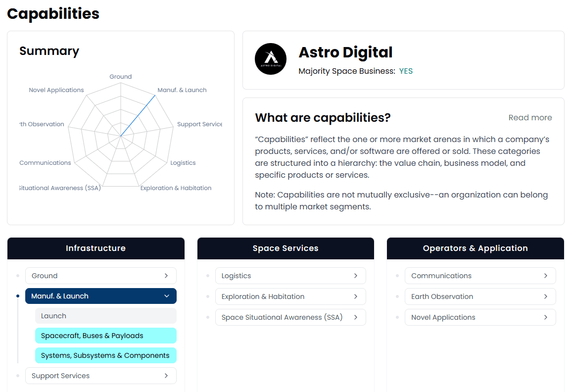
Task: Open the Read more link
Action: tap(530, 118)
